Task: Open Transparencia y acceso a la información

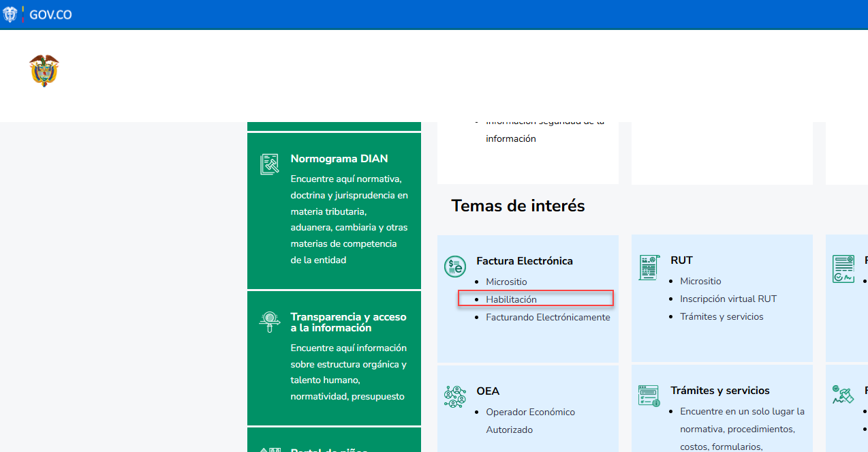Action: pyautogui.click(x=348, y=322)
